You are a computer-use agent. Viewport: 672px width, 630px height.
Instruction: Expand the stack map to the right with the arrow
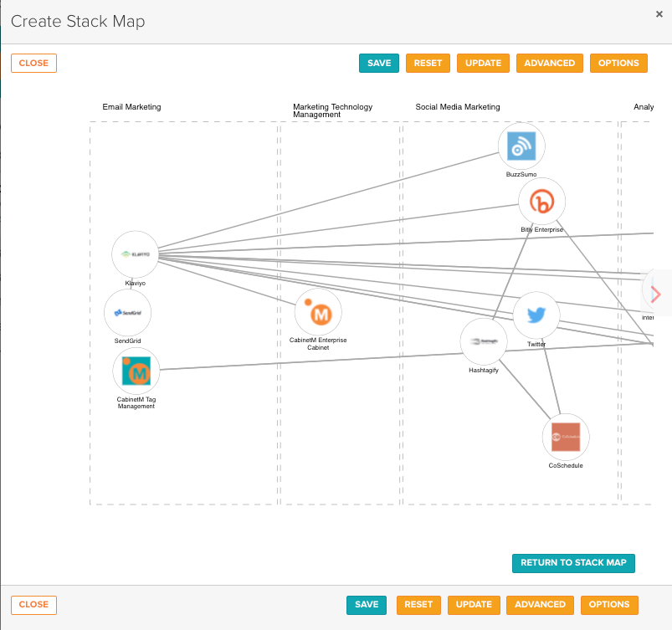click(x=656, y=295)
